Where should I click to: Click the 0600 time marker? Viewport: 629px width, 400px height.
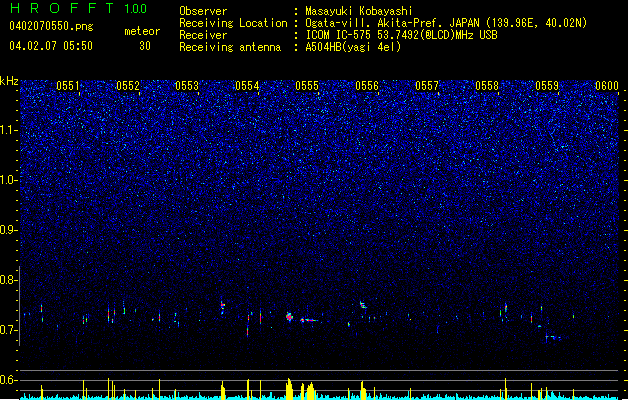[x=607, y=86]
